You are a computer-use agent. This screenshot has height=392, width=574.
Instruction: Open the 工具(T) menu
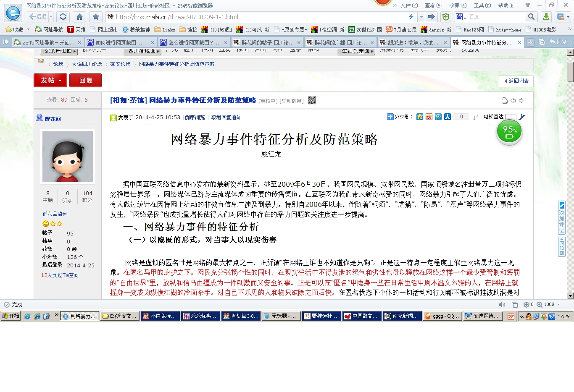[x=482, y=5]
